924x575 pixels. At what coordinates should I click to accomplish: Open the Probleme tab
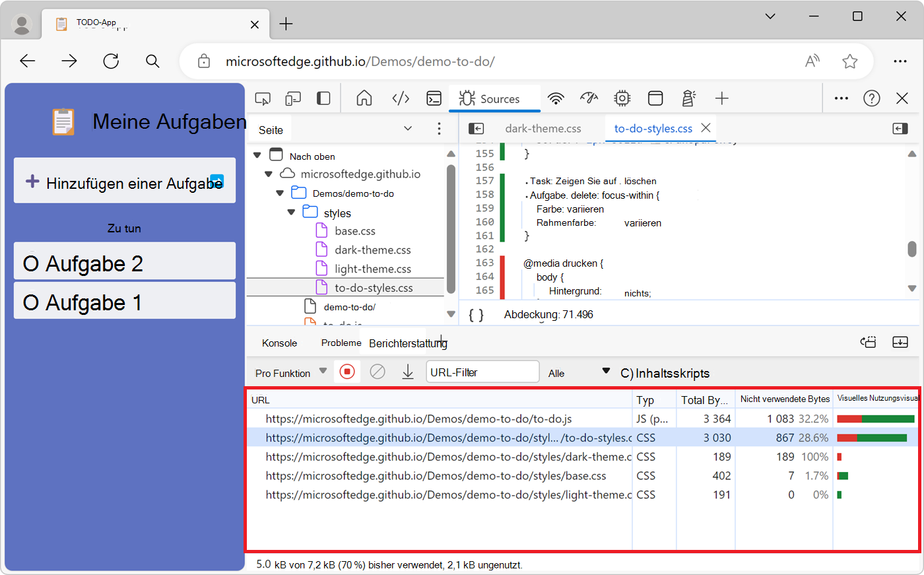coord(341,343)
